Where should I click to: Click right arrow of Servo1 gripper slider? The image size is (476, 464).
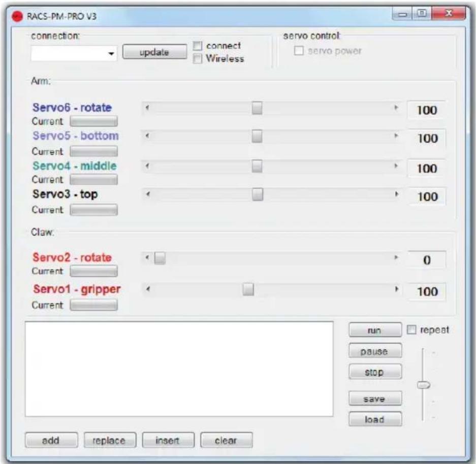point(396,289)
